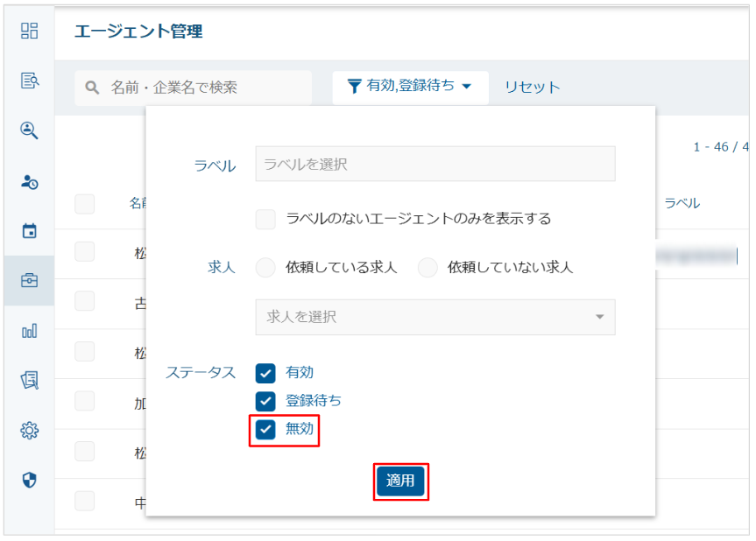Open the ラベルを選択 label selector
Viewport: 756px width, 541px height.
pos(435,164)
